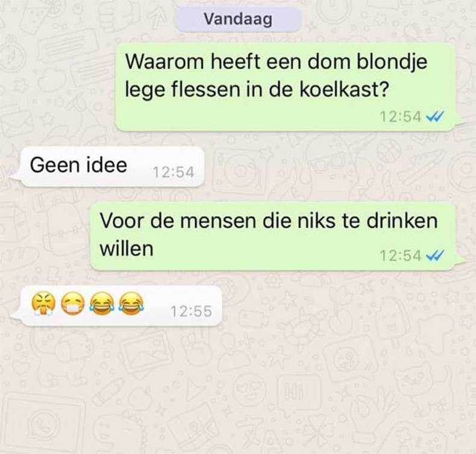
Task: Click the steaming angry face emoji
Action: [44, 305]
